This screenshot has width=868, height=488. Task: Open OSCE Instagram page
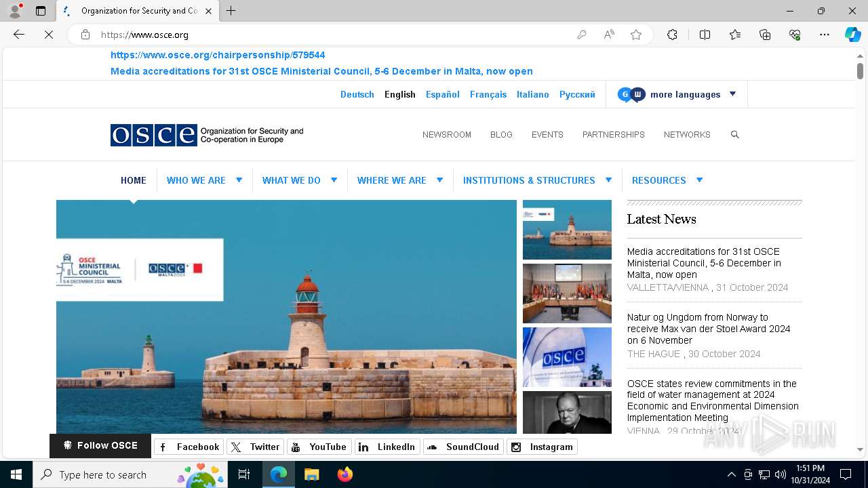(542, 447)
